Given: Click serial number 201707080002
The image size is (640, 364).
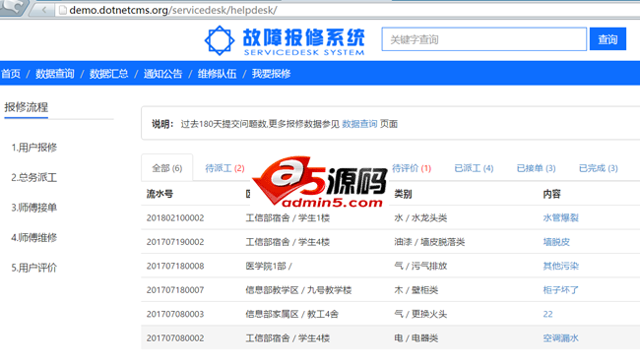Looking at the screenshot, I should pos(175,337).
